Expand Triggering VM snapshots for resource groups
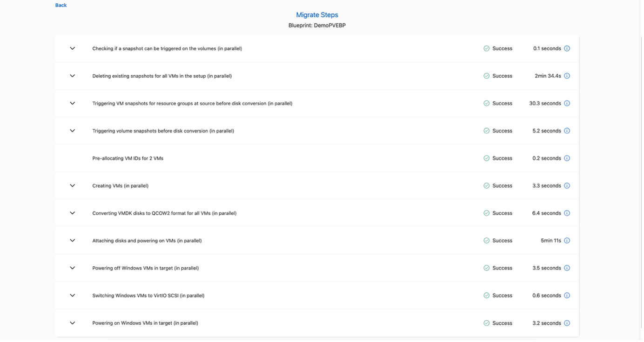The width and height of the screenshot is (644, 342). (x=73, y=103)
